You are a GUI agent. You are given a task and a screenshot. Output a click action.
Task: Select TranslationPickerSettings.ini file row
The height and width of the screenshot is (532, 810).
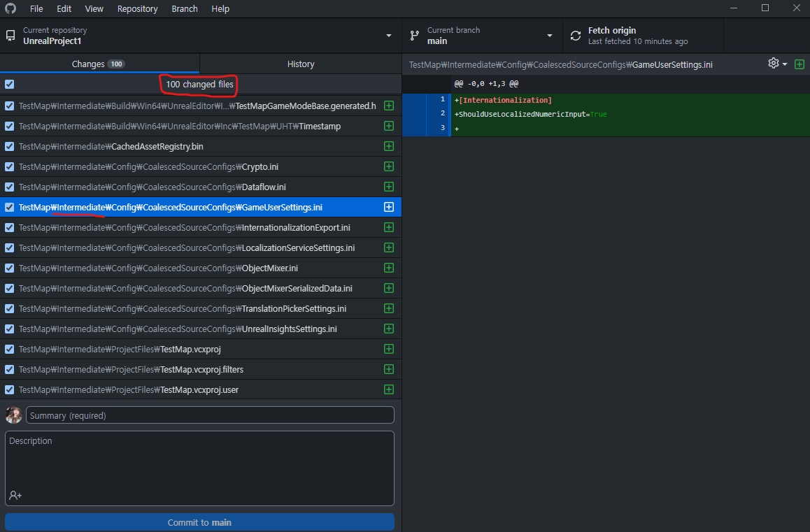click(x=201, y=308)
